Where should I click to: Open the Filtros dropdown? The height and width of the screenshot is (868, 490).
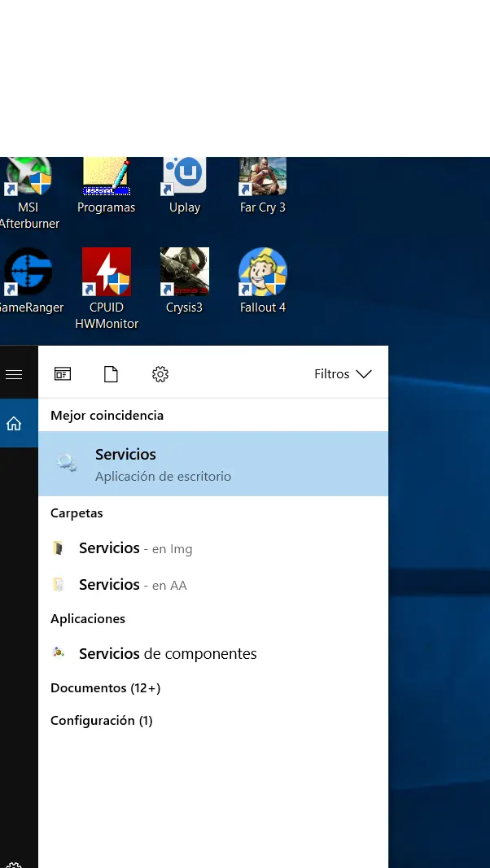point(343,374)
